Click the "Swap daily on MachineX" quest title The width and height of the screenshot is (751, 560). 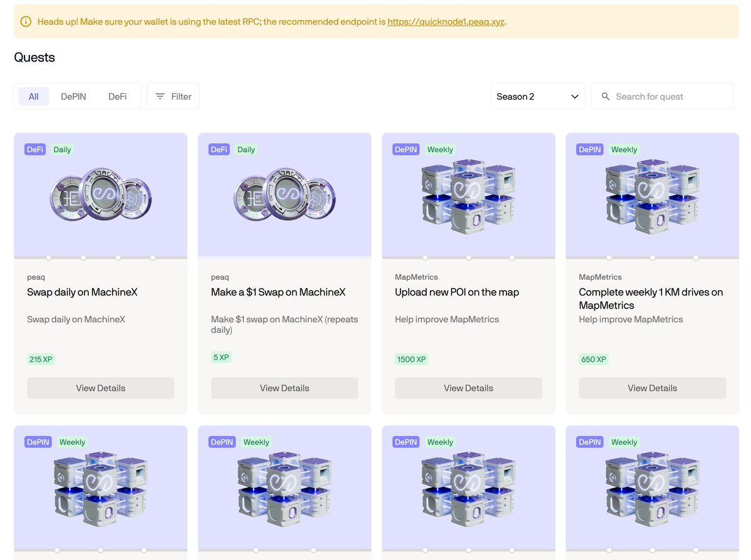click(82, 292)
